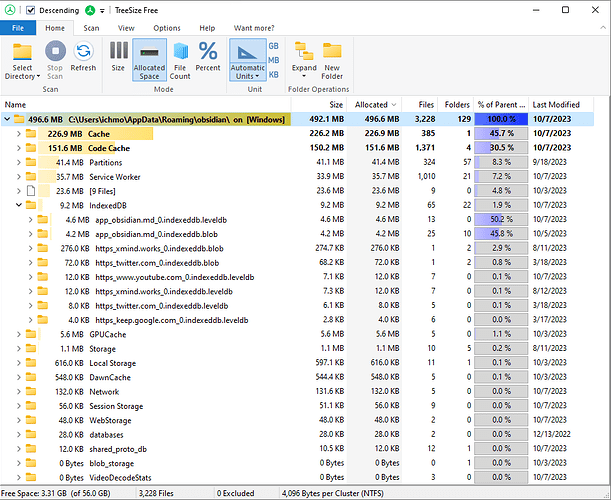Set unit to MB

point(274,60)
